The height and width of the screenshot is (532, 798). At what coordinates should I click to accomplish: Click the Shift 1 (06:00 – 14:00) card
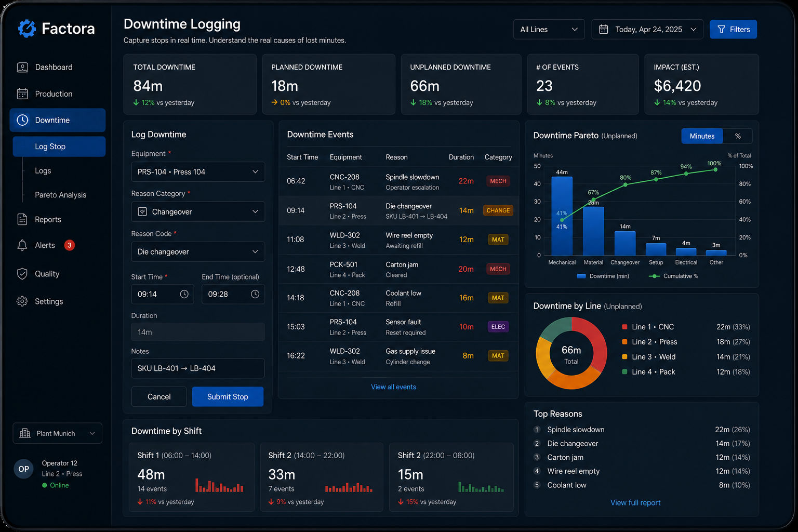pos(191,477)
